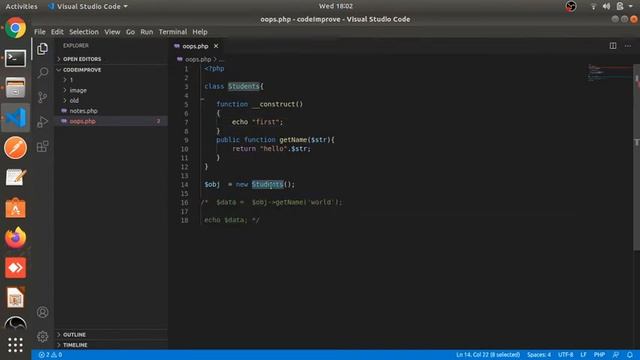
Task: Open the Visual Studio Code app menu dropdown
Action: point(87,6)
